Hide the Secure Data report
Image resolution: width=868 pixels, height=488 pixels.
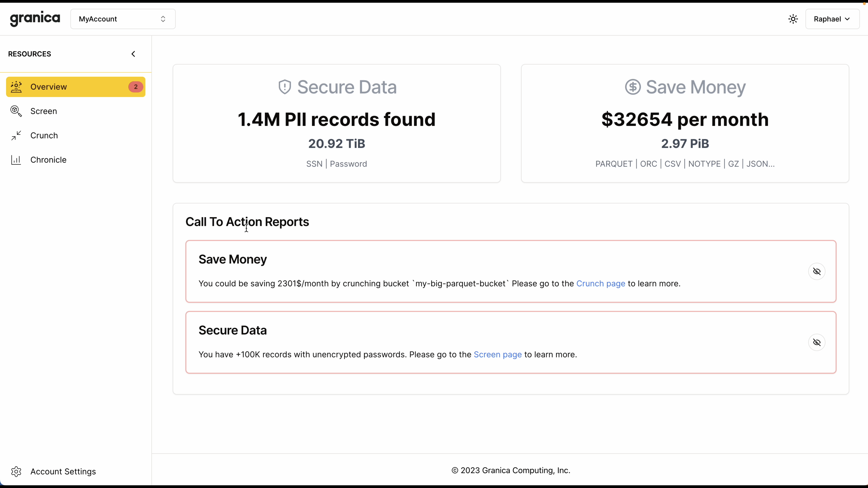817,343
